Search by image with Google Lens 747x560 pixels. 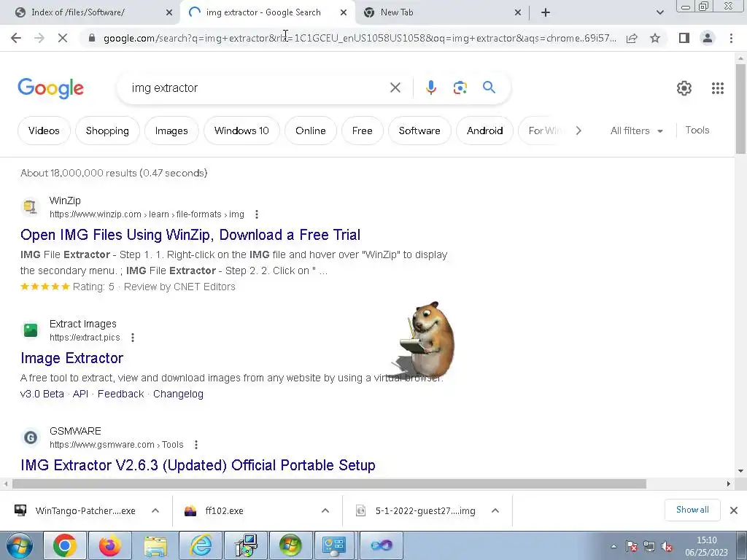point(460,87)
